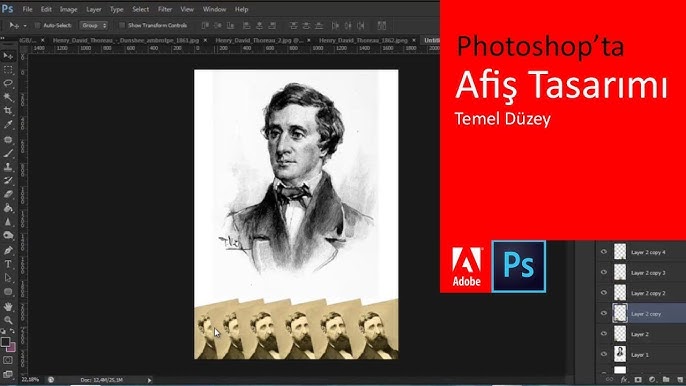The height and width of the screenshot is (386, 686).
Task: Select the Shape tool
Action: click(x=8, y=291)
